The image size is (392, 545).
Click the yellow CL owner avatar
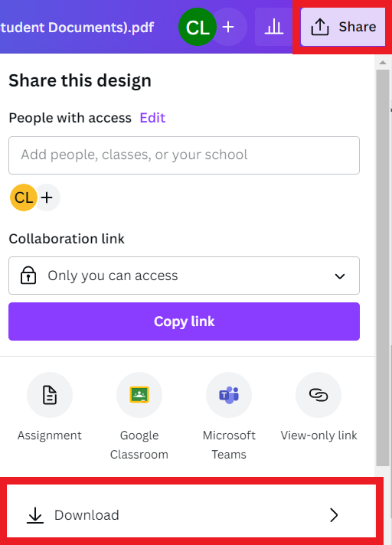pos(24,197)
